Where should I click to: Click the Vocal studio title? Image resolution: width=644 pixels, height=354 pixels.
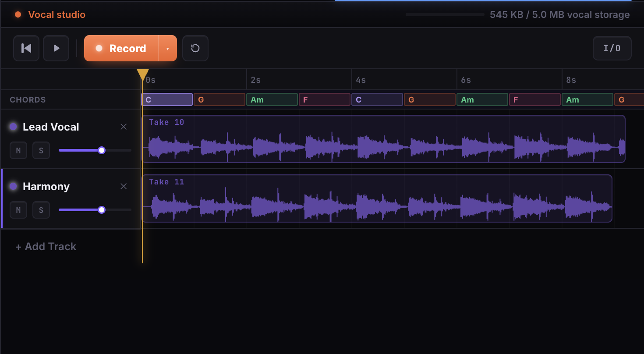(x=57, y=14)
